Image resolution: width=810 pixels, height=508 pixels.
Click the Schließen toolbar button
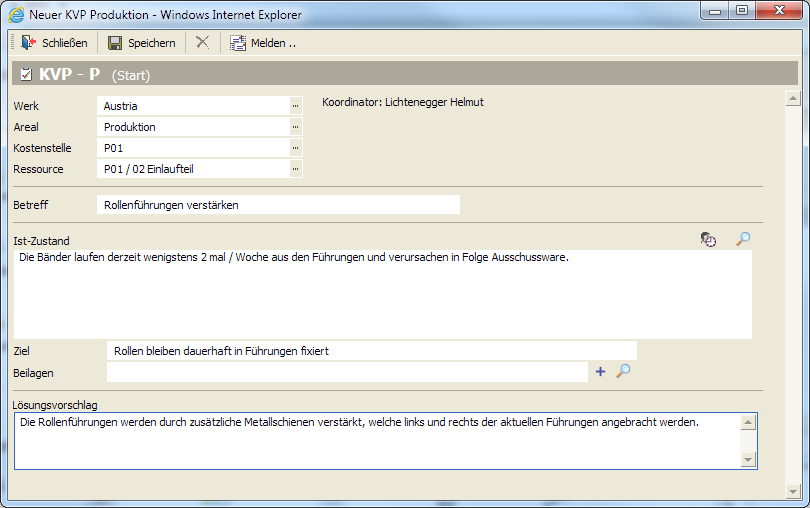point(54,43)
